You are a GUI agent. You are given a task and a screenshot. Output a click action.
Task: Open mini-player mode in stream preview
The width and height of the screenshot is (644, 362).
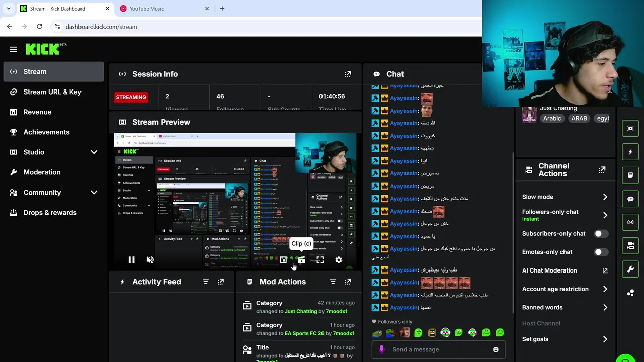click(x=283, y=260)
